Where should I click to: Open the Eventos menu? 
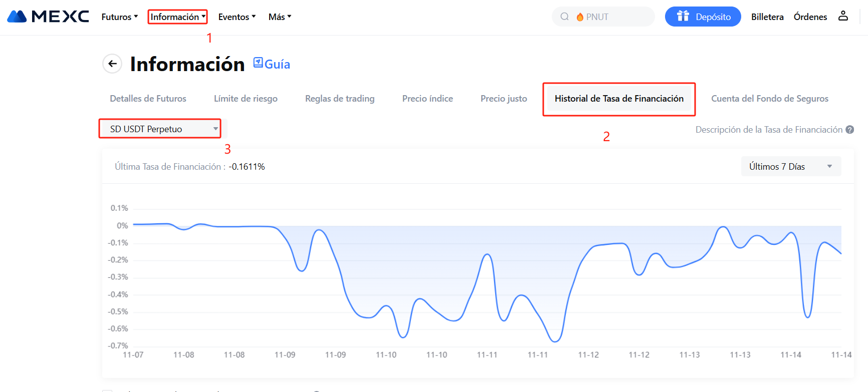point(237,17)
